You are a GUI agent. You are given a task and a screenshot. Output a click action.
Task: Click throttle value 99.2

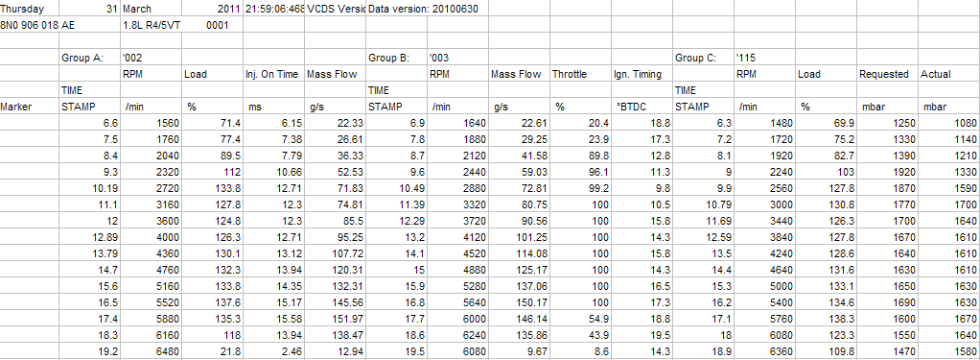581,188
